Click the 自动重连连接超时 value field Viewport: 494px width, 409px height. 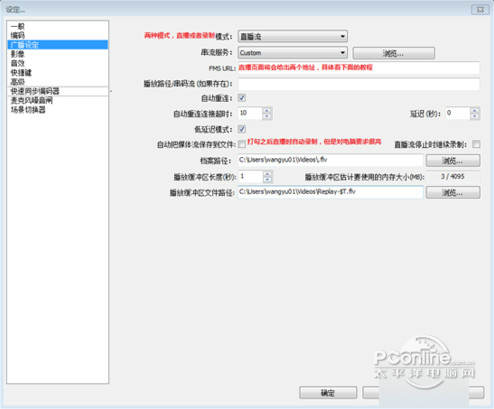[250, 113]
